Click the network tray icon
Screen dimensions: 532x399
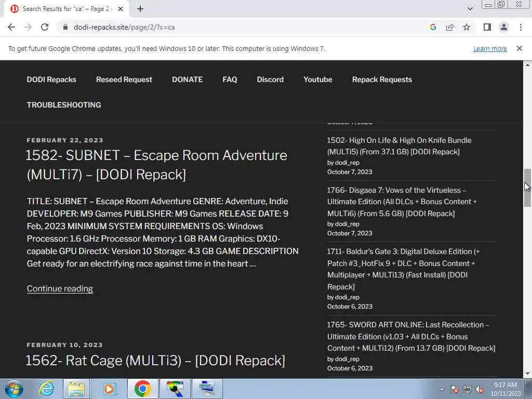pyautogui.click(x=467, y=389)
